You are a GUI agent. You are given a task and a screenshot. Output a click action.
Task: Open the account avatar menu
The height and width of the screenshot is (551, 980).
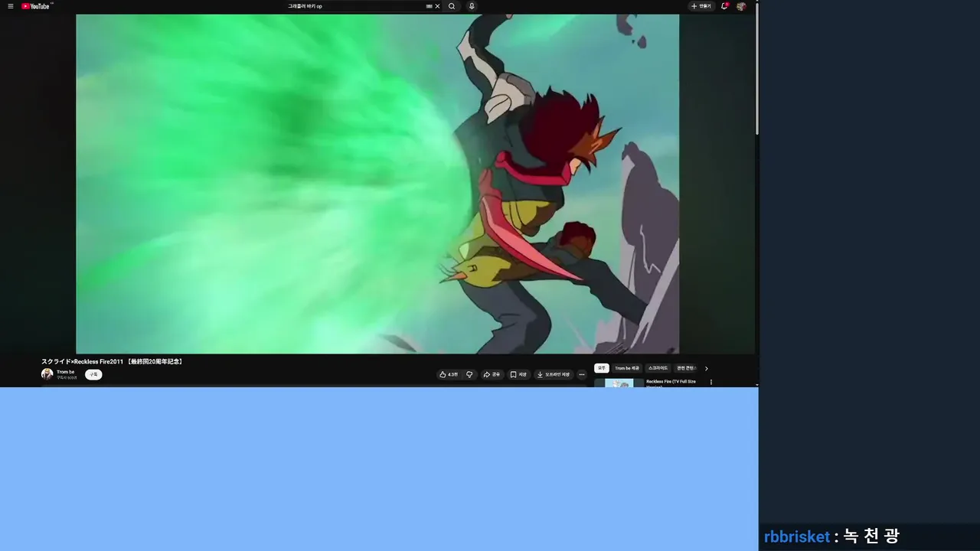pyautogui.click(x=741, y=6)
